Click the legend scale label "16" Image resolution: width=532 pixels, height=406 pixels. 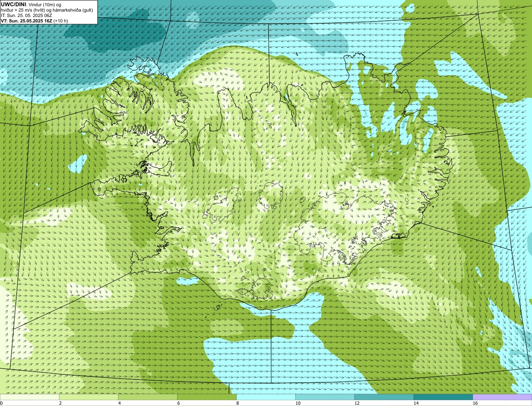point(475,403)
